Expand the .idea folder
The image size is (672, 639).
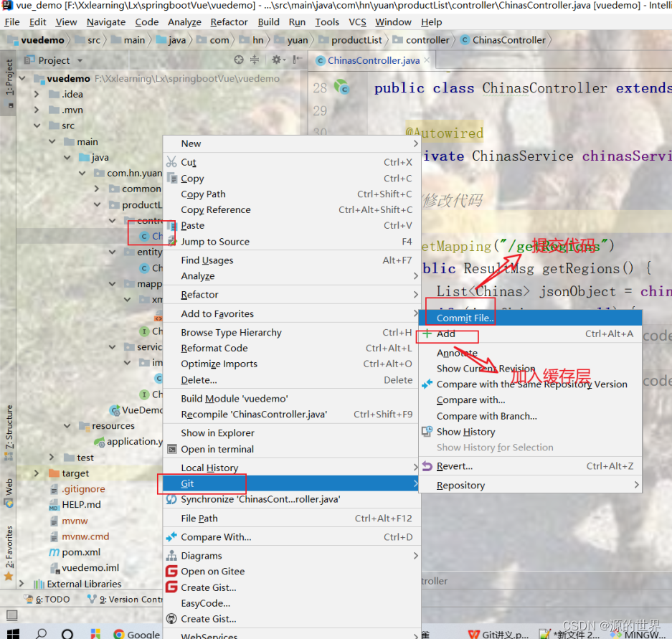coord(37,94)
